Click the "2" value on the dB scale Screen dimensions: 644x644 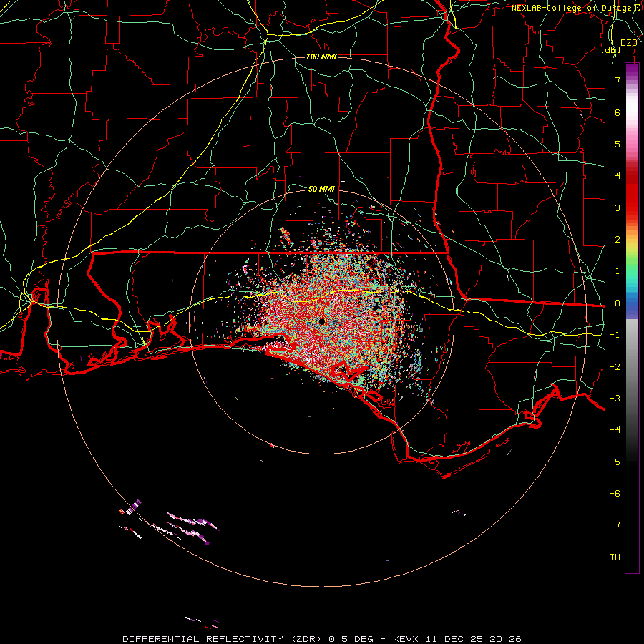coord(618,240)
